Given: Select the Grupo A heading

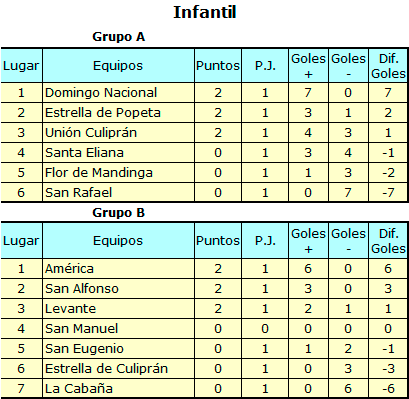Looking at the screenshot, I should click(118, 37).
